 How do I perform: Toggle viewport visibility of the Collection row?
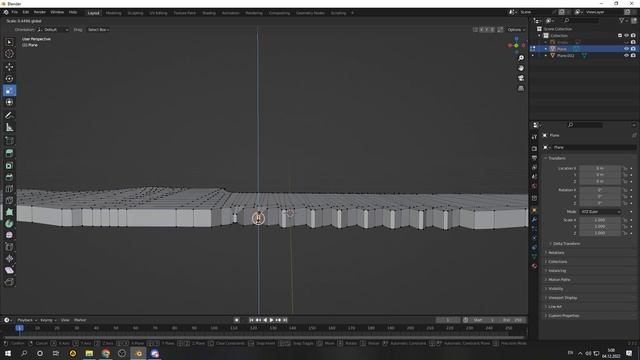(x=626, y=36)
